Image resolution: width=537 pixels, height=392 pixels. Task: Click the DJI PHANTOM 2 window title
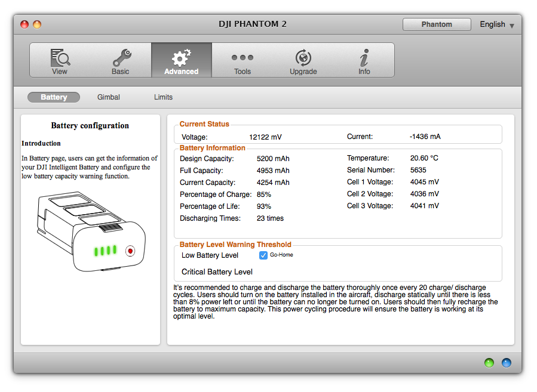[x=253, y=24]
